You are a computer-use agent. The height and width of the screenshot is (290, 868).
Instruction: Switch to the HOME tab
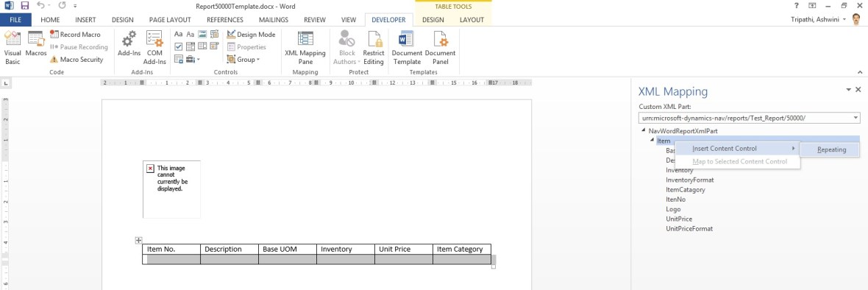pyautogui.click(x=50, y=20)
